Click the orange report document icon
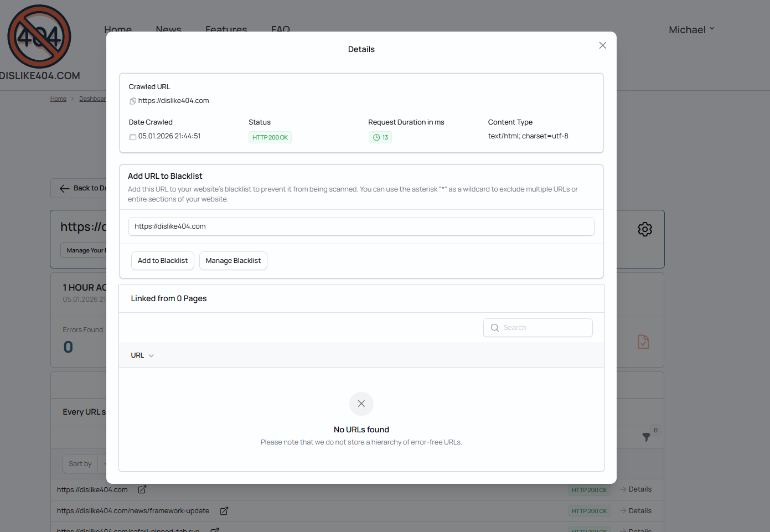This screenshot has width=770, height=532. click(x=643, y=342)
